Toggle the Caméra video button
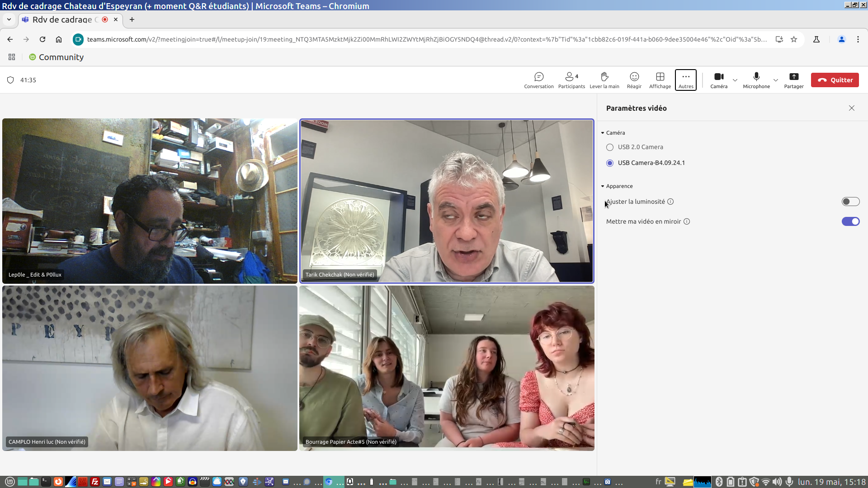 [718, 80]
